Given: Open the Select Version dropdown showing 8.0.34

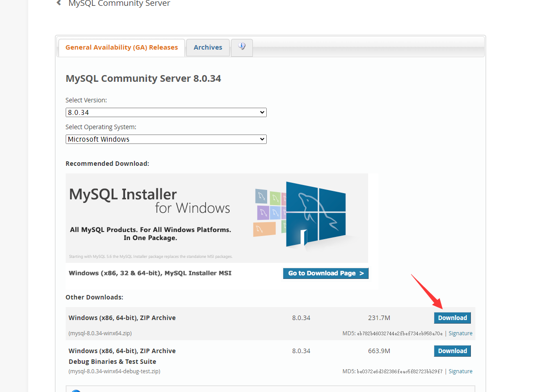Looking at the screenshot, I should click(x=166, y=113).
